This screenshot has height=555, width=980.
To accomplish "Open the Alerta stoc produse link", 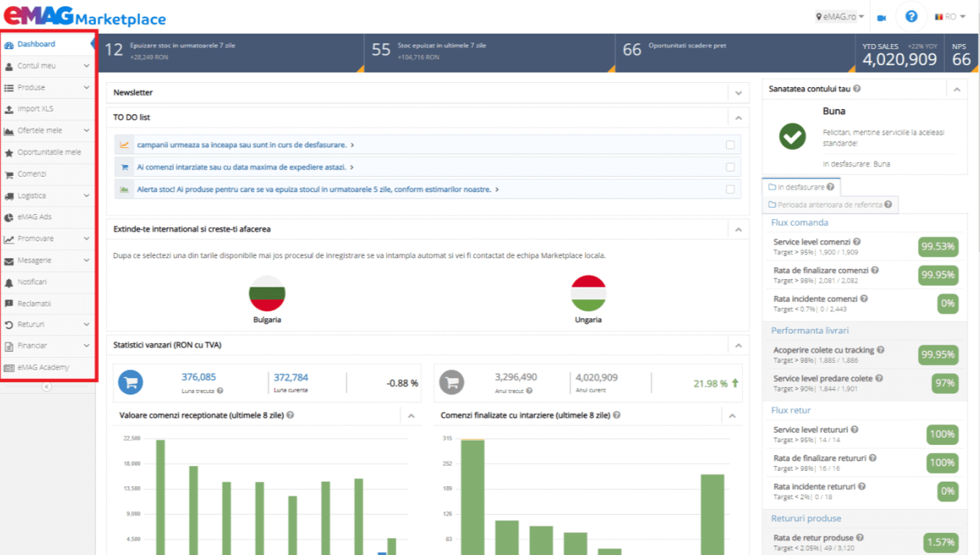I will (x=314, y=189).
